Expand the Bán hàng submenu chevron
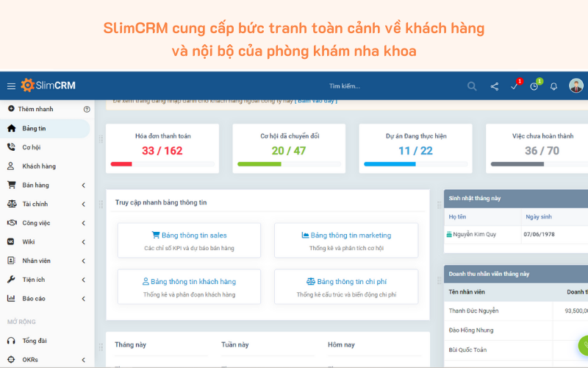Image resolution: width=588 pixels, height=368 pixels. tap(83, 185)
